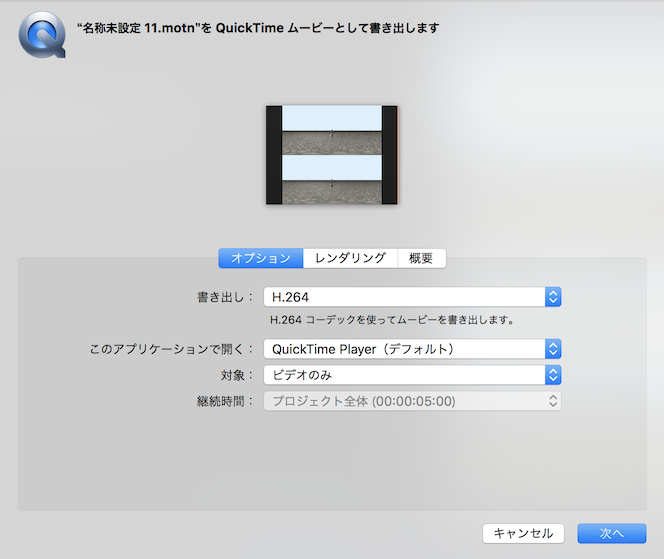
Task: Click the 対象 label
Action: point(237,375)
